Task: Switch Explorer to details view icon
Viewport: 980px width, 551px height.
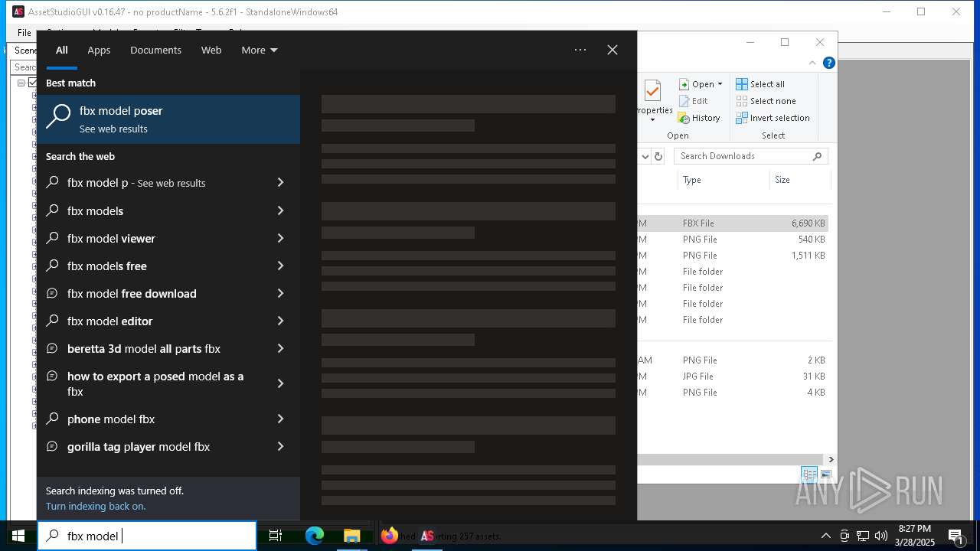Action: (809, 474)
